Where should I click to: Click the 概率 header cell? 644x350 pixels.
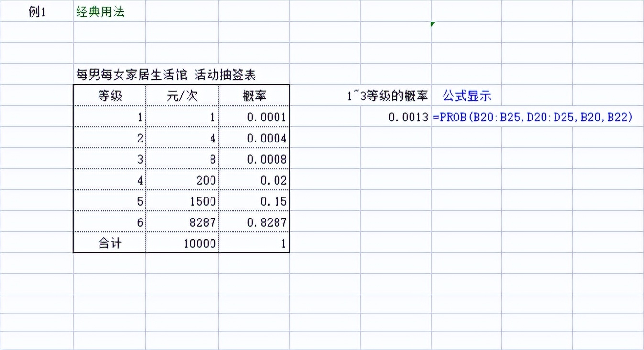(254, 95)
